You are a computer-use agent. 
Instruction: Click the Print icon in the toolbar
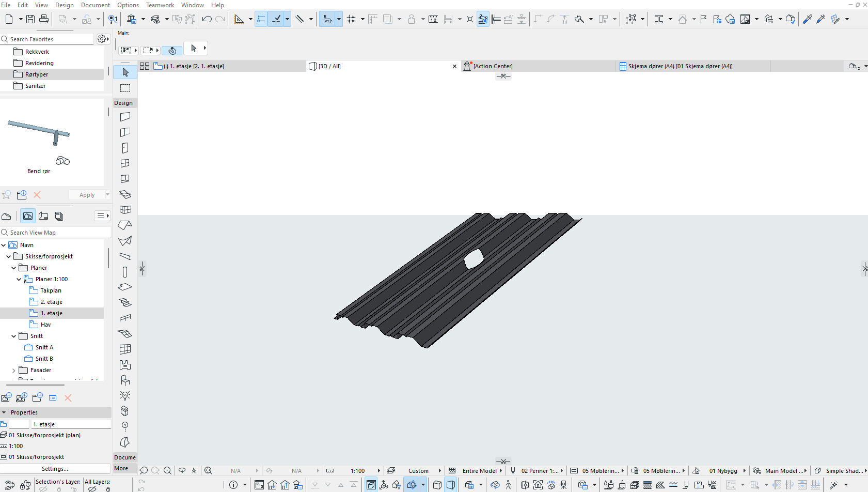click(44, 19)
